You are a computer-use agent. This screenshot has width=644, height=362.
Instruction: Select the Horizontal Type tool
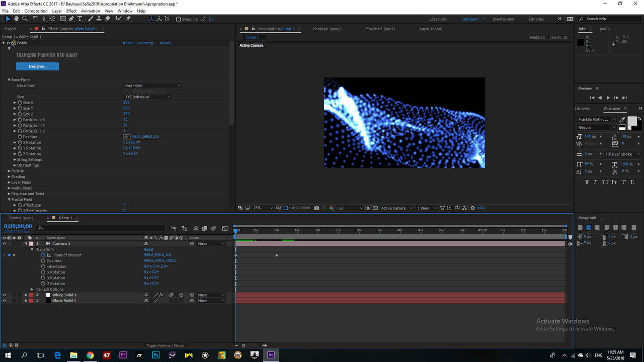tap(80, 19)
